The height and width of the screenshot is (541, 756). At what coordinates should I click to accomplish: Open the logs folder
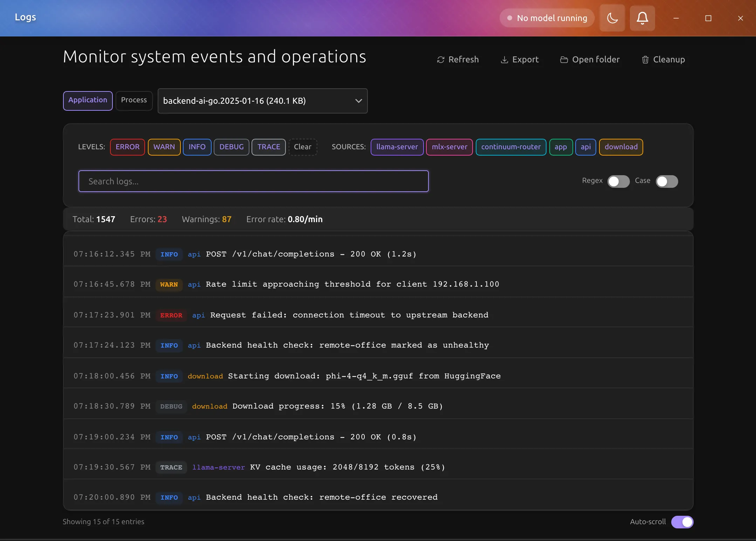pos(590,60)
